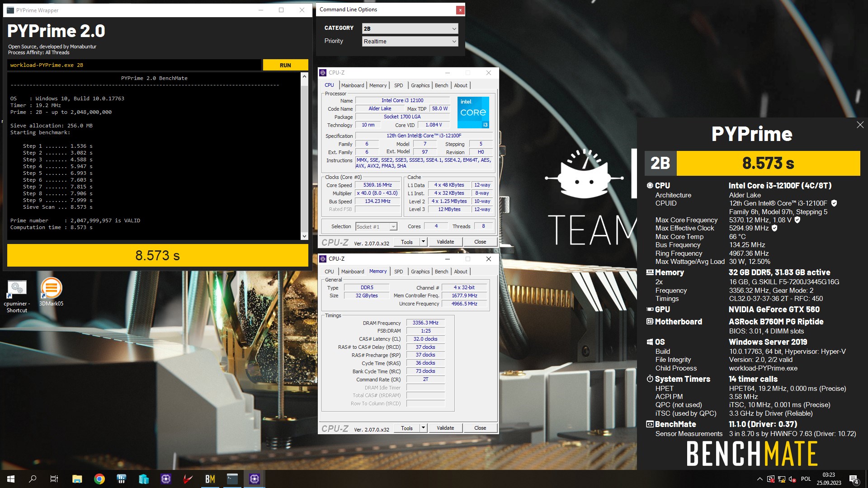Click the top CPU-Z window title icon

(323, 73)
